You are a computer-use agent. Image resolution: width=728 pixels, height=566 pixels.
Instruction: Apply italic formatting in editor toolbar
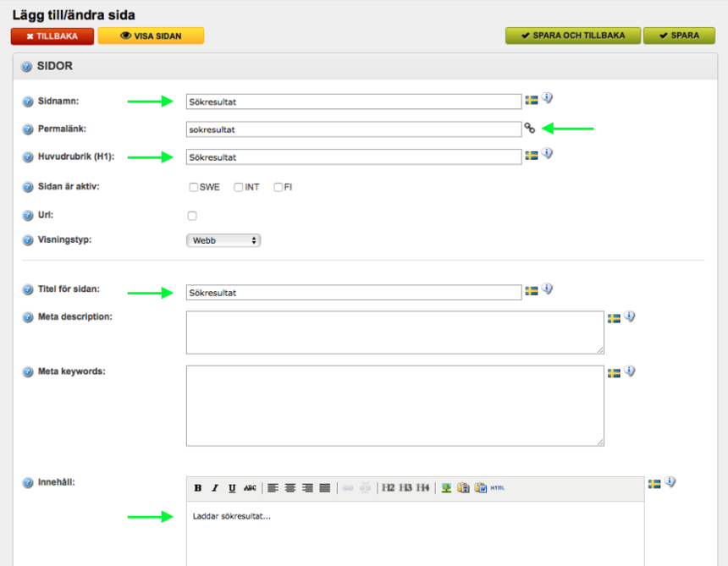pos(215,488)
